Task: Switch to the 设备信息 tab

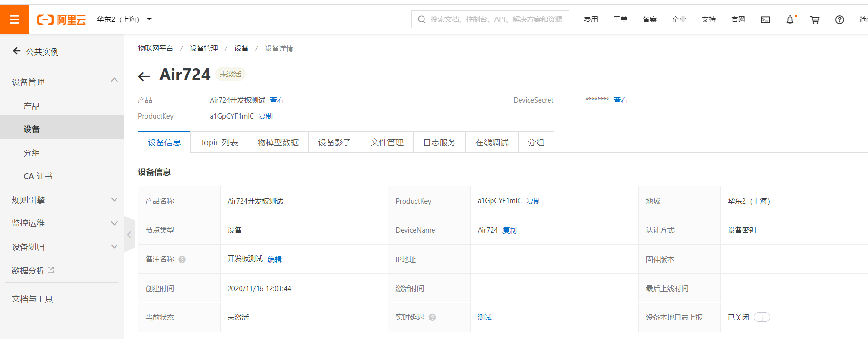Action: click(x=164, y=142)
